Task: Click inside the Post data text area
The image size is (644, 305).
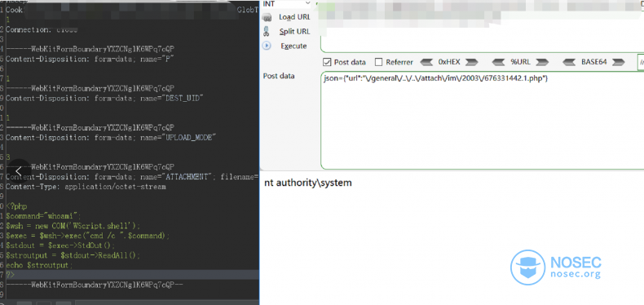Action: (482, 121)
